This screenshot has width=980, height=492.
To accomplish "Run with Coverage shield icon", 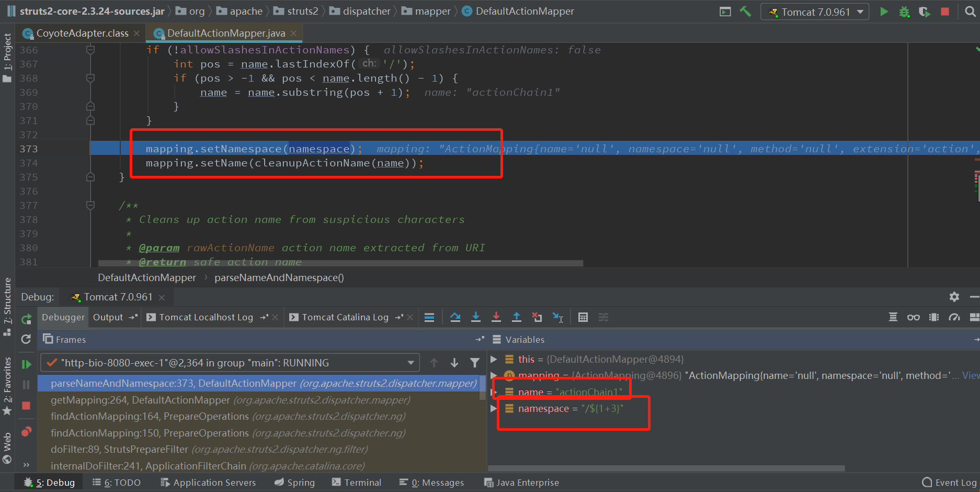I will coord(924,12).
